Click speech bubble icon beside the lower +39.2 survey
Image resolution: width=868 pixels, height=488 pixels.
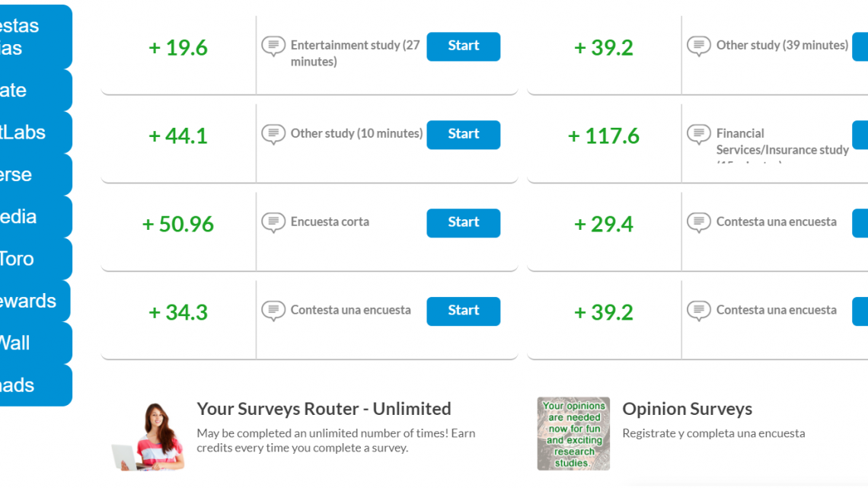(699, 311)
